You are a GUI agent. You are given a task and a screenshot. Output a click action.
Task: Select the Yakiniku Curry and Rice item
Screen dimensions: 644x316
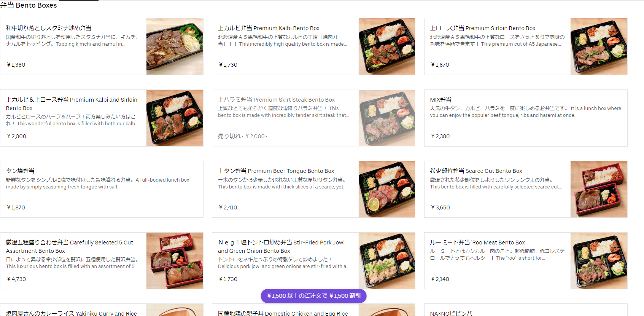click(x=102, y=310)
